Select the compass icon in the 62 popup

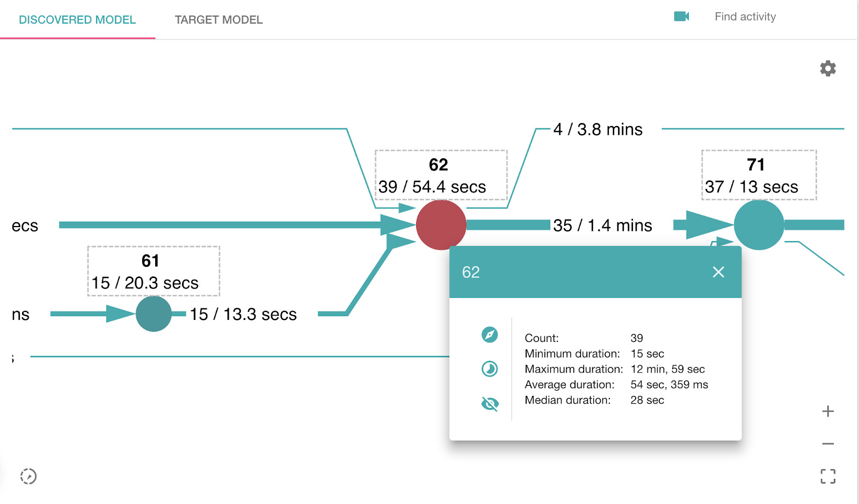489,334
